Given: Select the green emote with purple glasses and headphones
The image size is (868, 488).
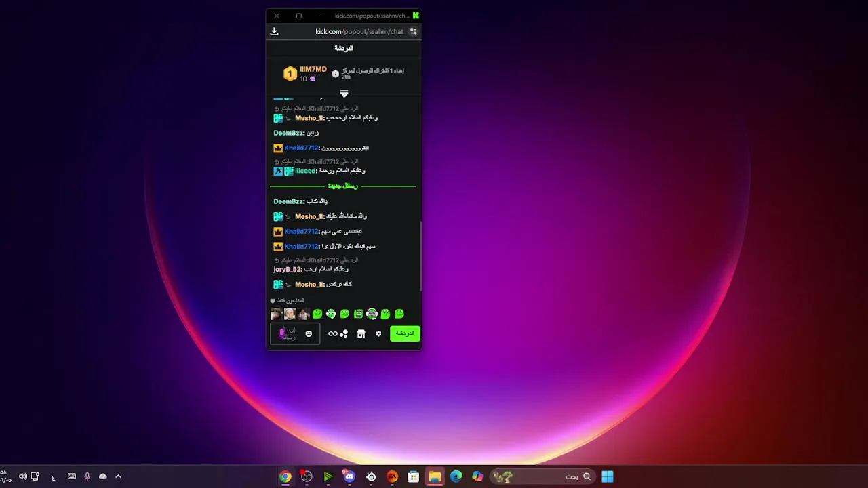Looking at the screenshot, I should 372,314.
